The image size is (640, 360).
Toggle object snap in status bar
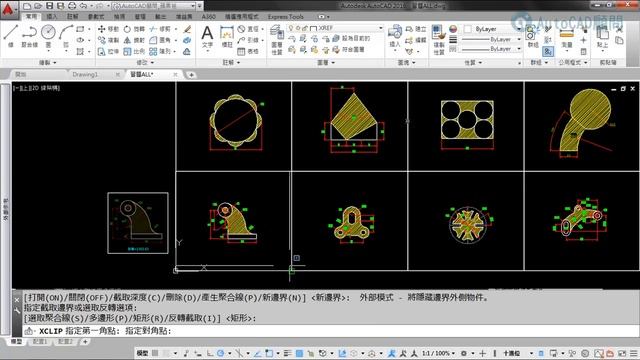pos(269,353)
